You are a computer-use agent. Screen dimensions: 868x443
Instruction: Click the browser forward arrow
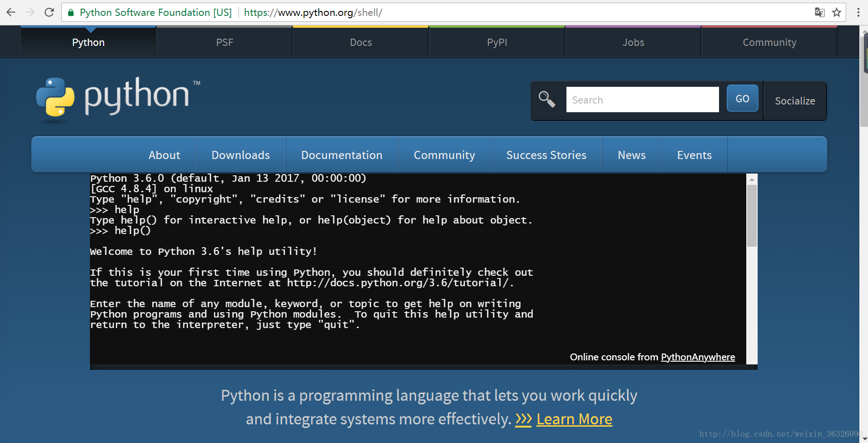[x=30, y=12]
